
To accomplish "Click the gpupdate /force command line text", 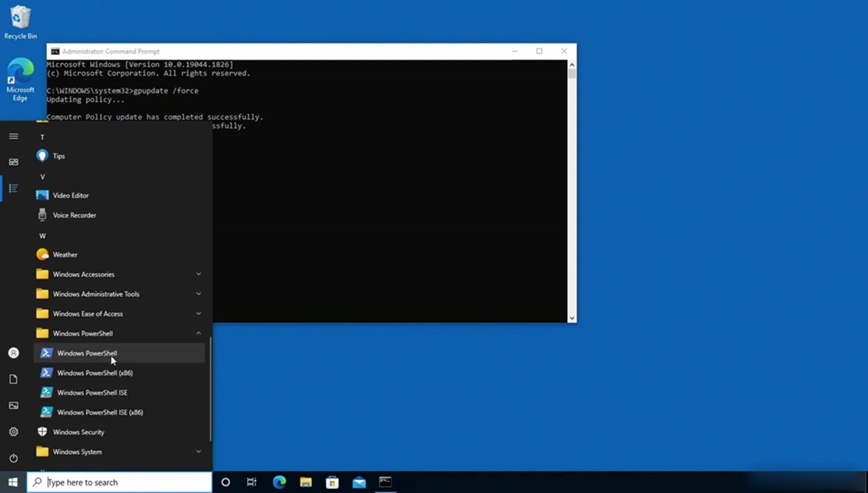I will click(x=166, y=90).
